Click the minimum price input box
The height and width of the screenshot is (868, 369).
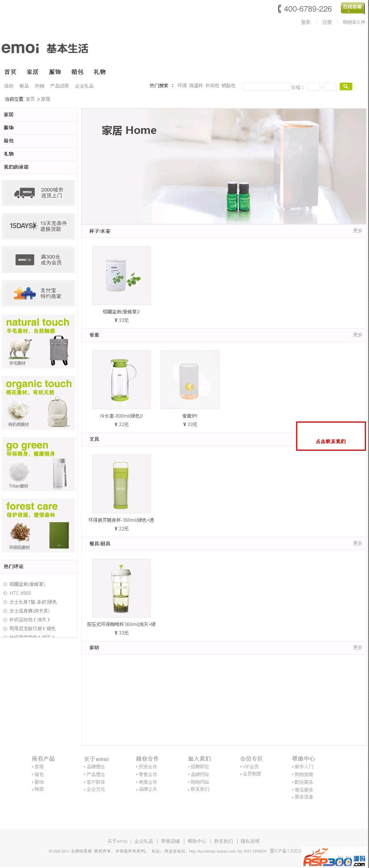click(x=314, y=86)
